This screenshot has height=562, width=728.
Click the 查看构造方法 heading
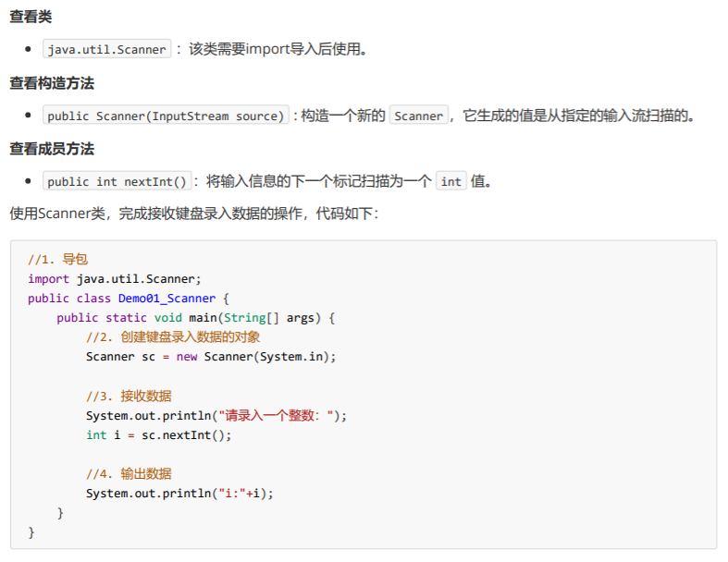click(x=52, y=83)
